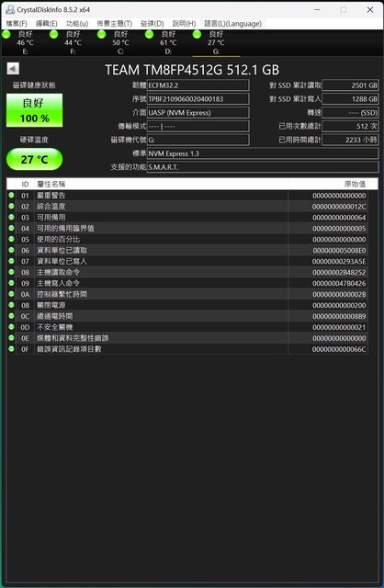Select drive C: green status icon
Viewport: 384px width, 588px height.
click(x=102, y=34)
